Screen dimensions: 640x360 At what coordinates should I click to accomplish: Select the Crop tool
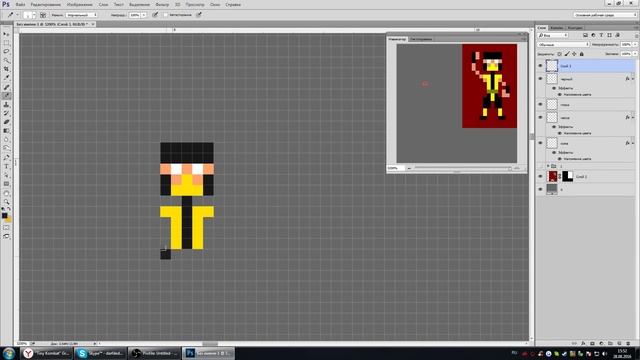click(6, 69)
